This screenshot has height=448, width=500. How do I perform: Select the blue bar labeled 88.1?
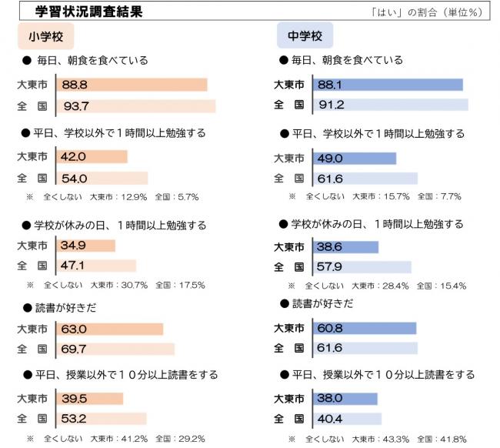pyautogui.click(x=388, y=85)
